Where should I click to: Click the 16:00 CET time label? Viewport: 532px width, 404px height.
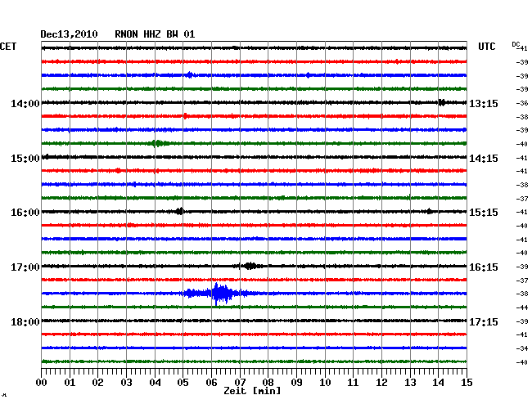tap(25, 213)
